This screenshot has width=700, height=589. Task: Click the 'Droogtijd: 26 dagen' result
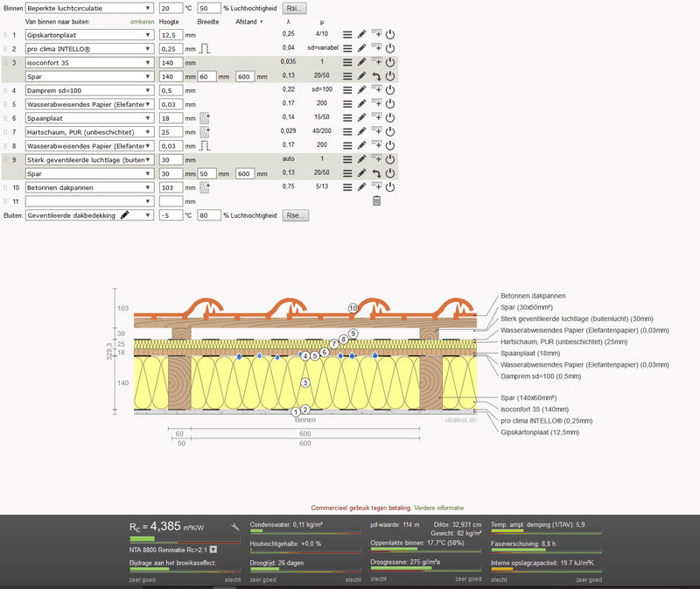(x=276, y=563)
